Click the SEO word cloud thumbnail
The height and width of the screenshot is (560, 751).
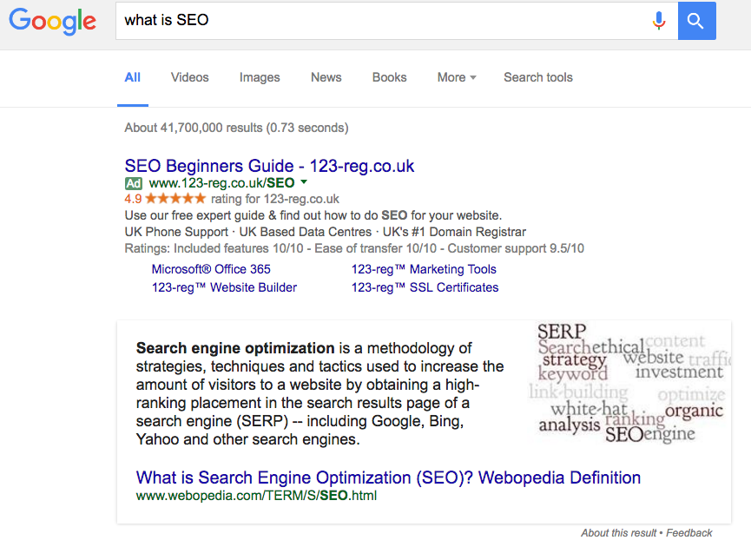[629, 383]
